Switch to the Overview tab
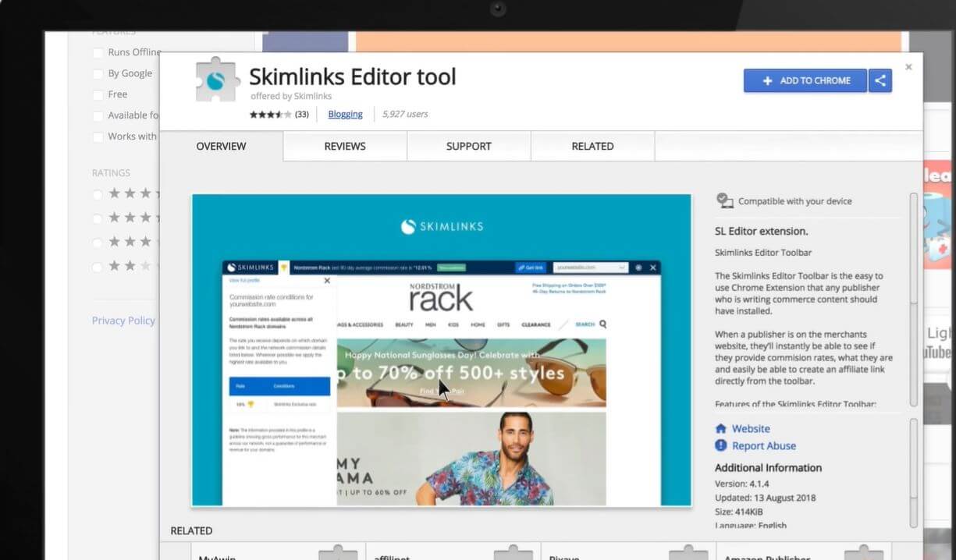This screenshot has height=560, width=956. [x=221, y=146]
